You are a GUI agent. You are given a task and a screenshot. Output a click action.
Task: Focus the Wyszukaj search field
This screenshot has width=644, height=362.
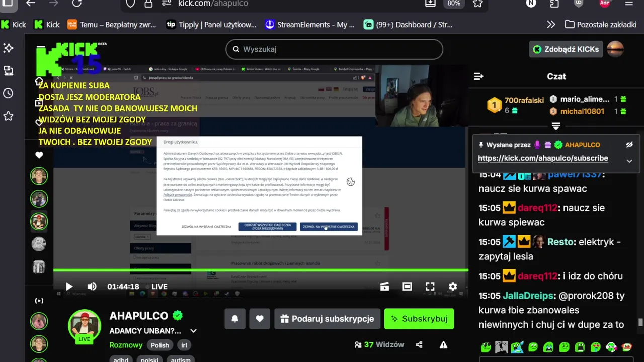click(334, 49)
